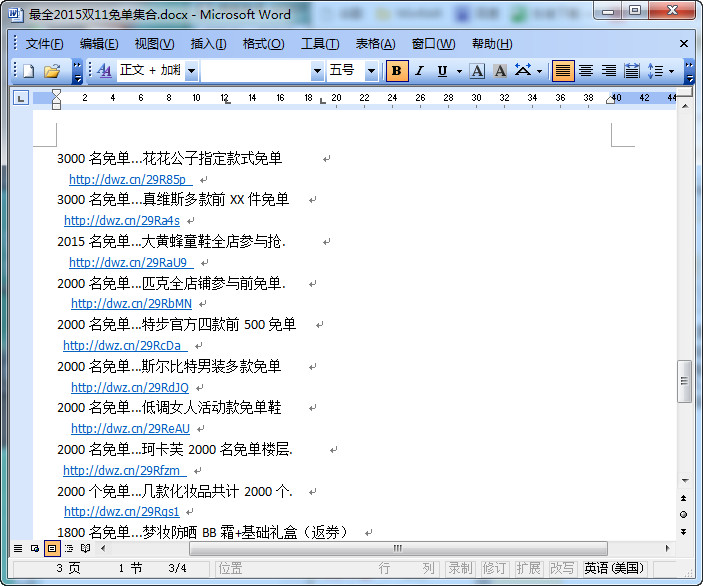Open a file with the folder icon
Screen dimensions: 703x586
52,71
